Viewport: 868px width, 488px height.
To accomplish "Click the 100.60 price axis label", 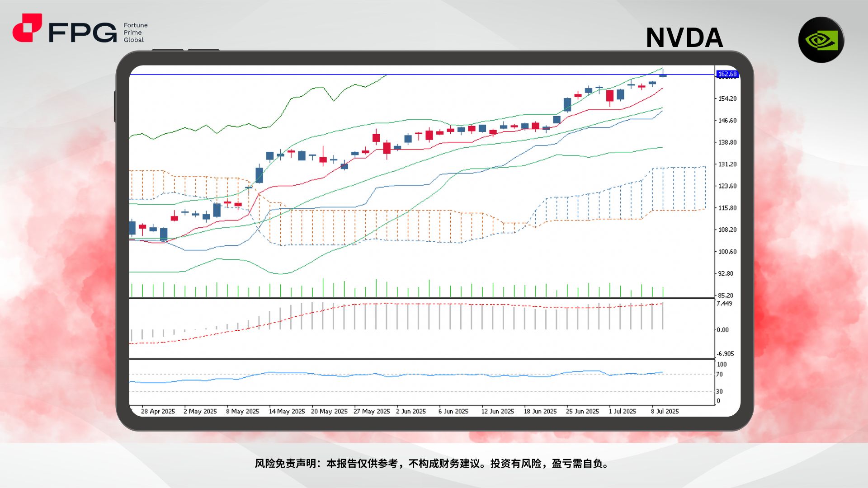I will pos(727,252).
